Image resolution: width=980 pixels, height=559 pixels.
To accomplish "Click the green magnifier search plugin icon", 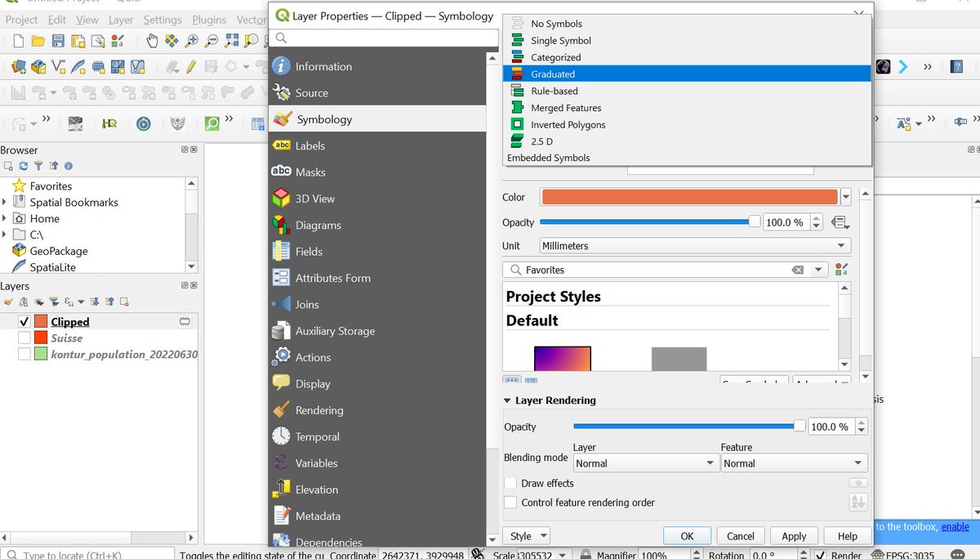I will 212,123.
